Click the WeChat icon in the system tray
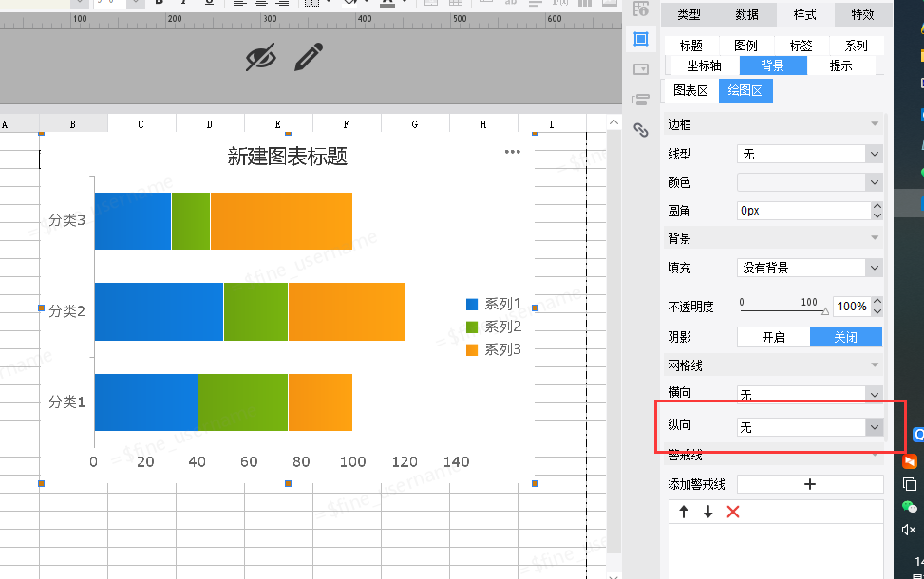This screenshot has height=579, width=924. (909, 507)
